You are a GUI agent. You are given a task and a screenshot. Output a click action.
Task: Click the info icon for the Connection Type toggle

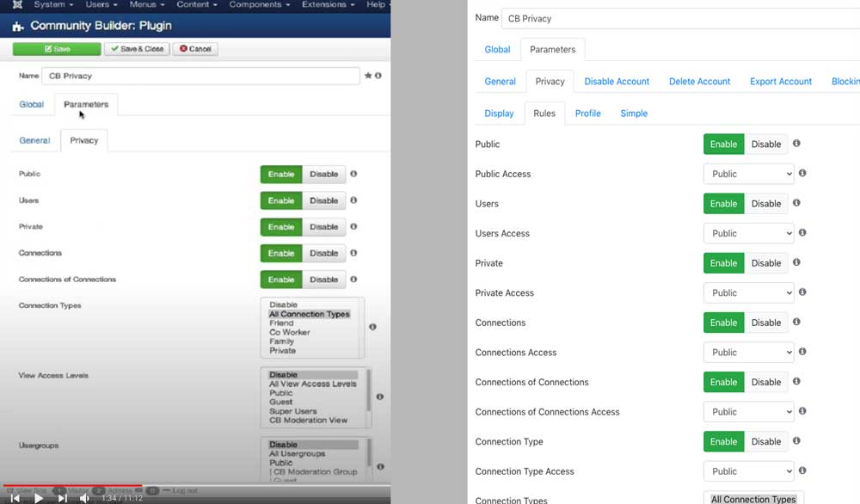pos(796,441)
